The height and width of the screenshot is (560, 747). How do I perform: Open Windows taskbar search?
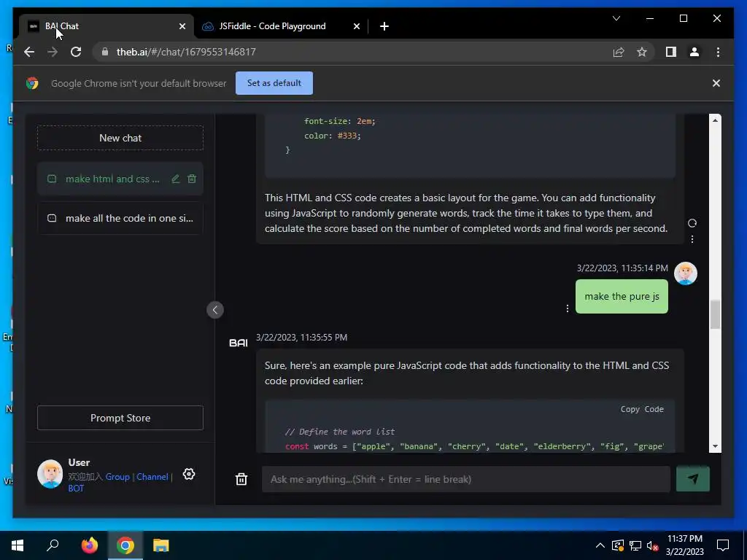tap(53, 545)
